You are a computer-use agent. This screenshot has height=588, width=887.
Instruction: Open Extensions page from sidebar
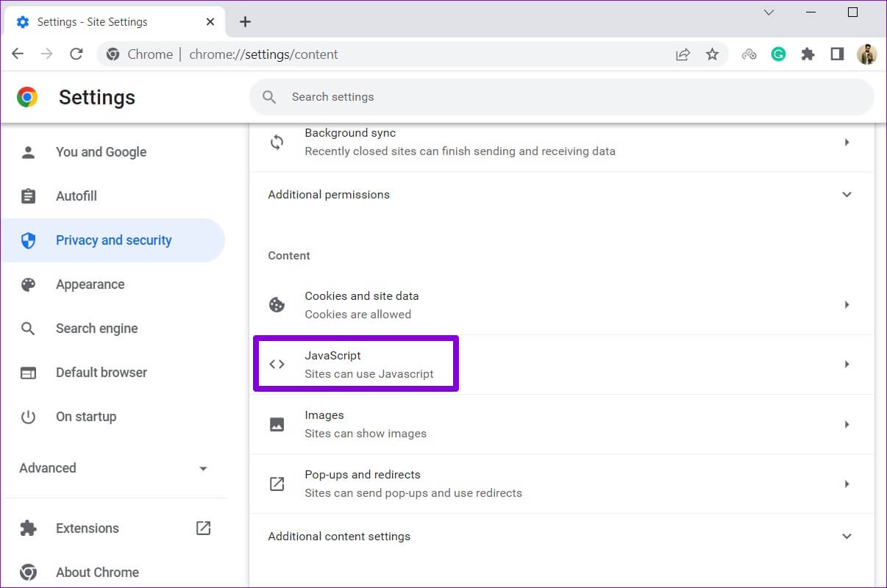click(x=88, y=528)
